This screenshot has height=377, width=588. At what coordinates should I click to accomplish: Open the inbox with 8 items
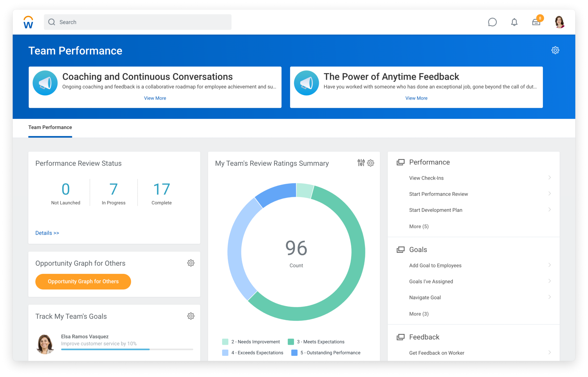[x=536, y=22]
